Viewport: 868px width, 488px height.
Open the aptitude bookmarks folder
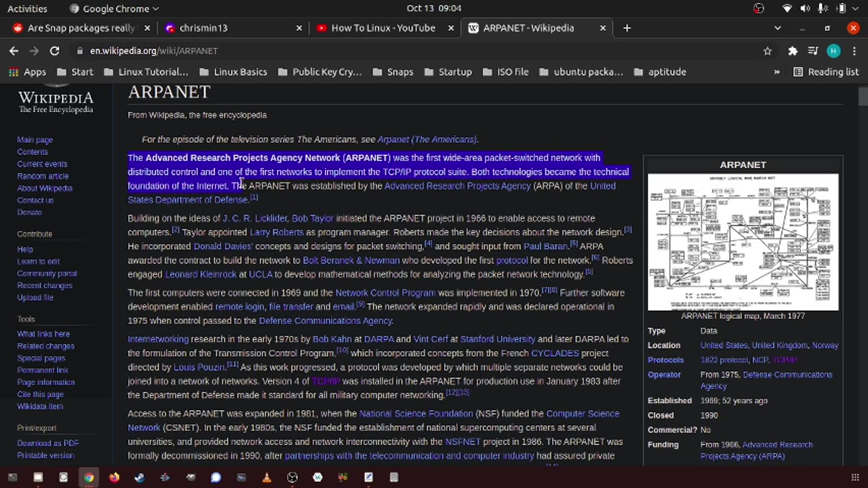click(660, 72)
